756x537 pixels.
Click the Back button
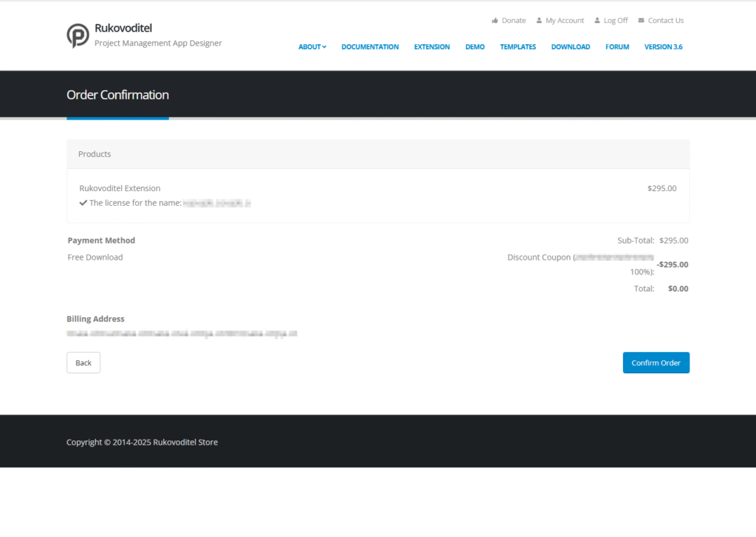83,363
